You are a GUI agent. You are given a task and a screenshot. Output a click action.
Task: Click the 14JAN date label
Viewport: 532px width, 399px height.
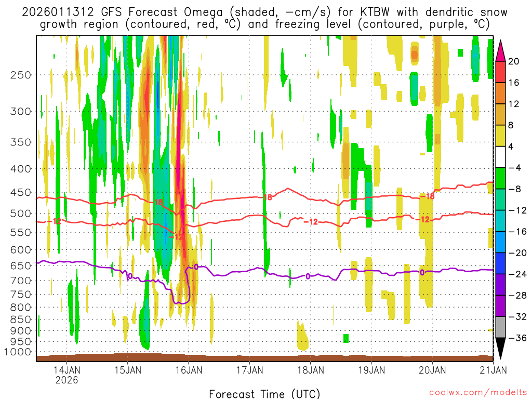coord(66,370)
